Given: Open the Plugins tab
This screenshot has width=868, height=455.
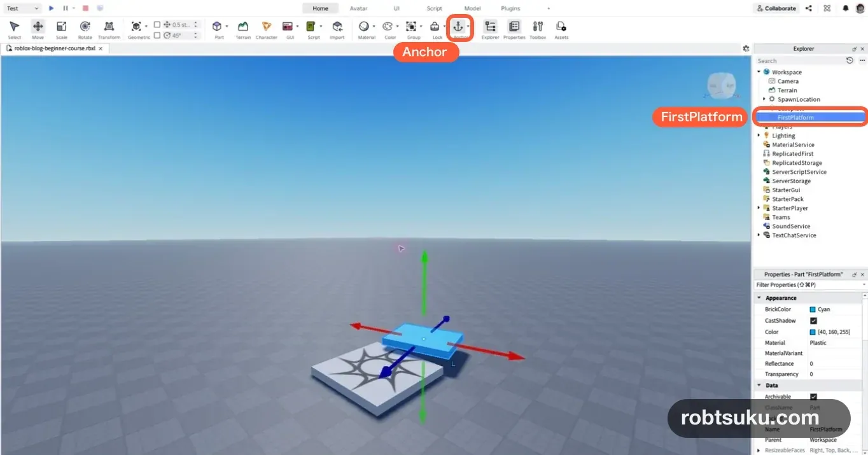Looking at the screenshot, I should [x=510, y=8].
